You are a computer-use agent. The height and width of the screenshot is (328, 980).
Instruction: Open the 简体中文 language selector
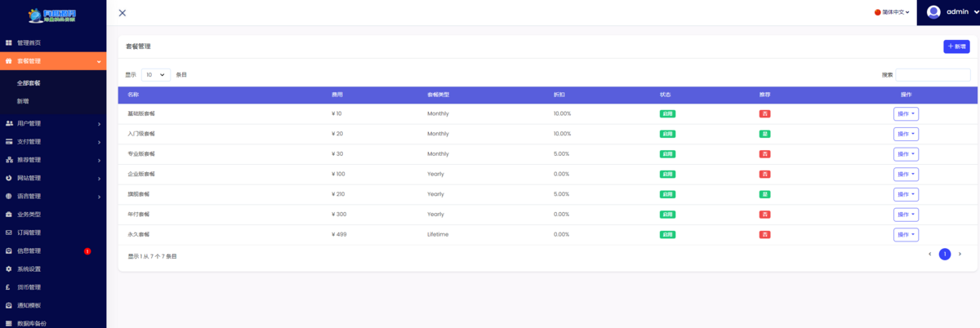tap(892, 13)
